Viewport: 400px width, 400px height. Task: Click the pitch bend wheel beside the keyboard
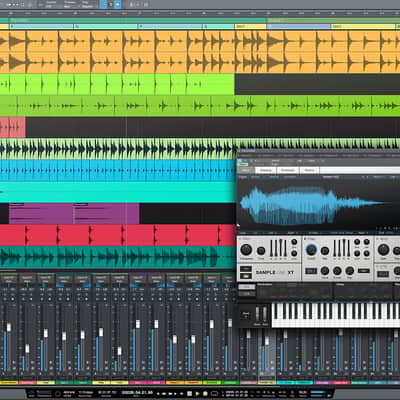(257, 314)
